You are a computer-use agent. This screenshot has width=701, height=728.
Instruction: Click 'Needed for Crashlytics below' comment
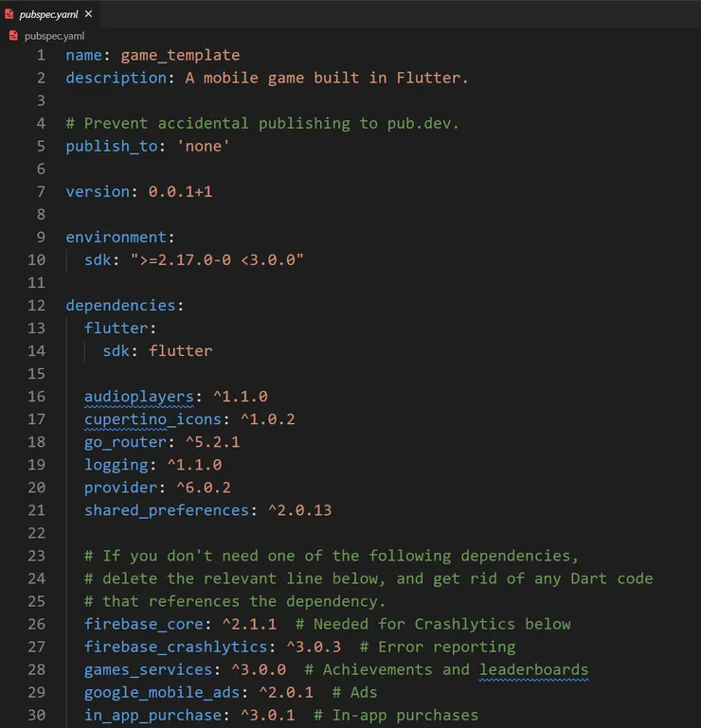(x=433, y=625)
